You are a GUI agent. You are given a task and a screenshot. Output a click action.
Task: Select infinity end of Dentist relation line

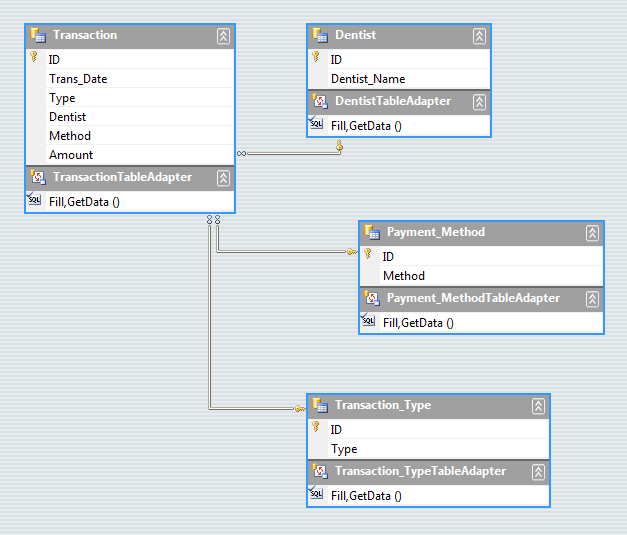pos(242,154)
